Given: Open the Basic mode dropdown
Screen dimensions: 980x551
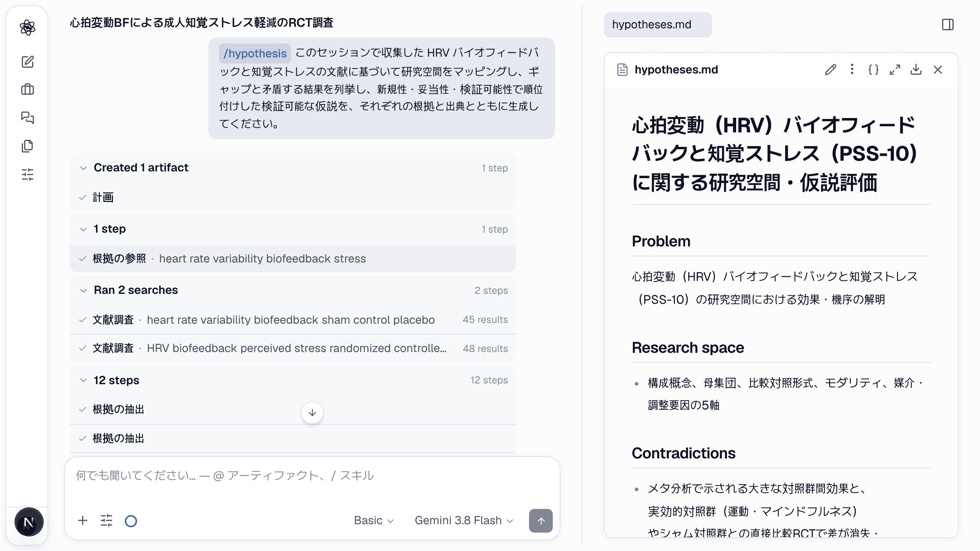Looking at the screenshot, I should click(374, 520).
